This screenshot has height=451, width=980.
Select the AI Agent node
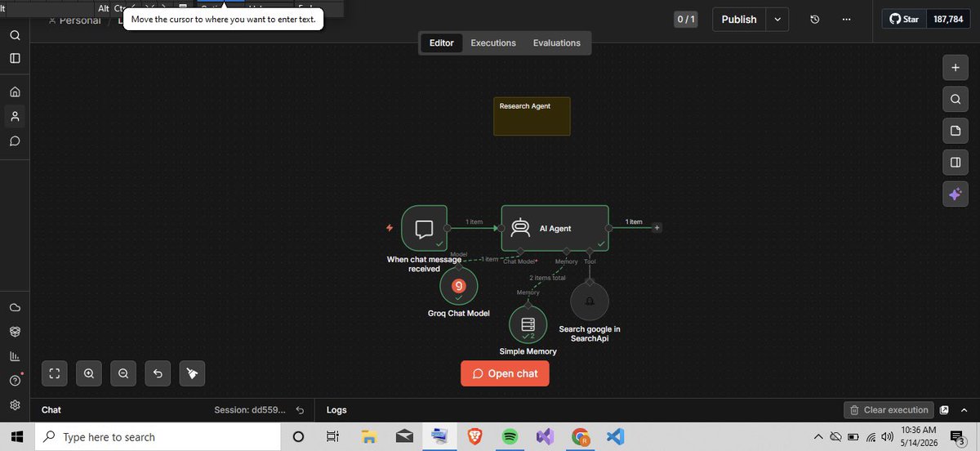(555, 228)
